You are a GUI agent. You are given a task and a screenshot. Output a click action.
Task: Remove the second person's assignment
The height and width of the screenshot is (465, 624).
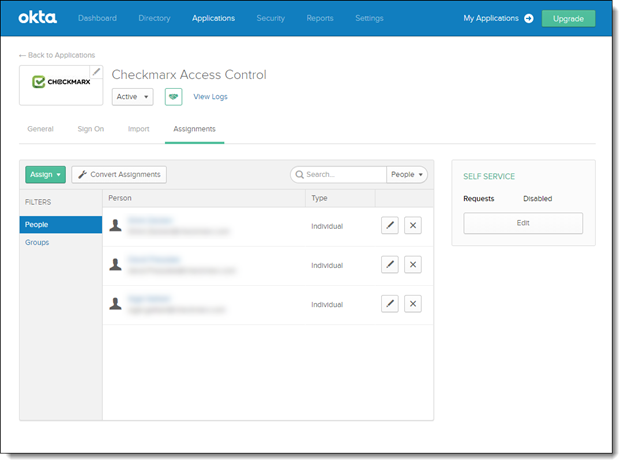pyautogui.click(x=413, y=264)
